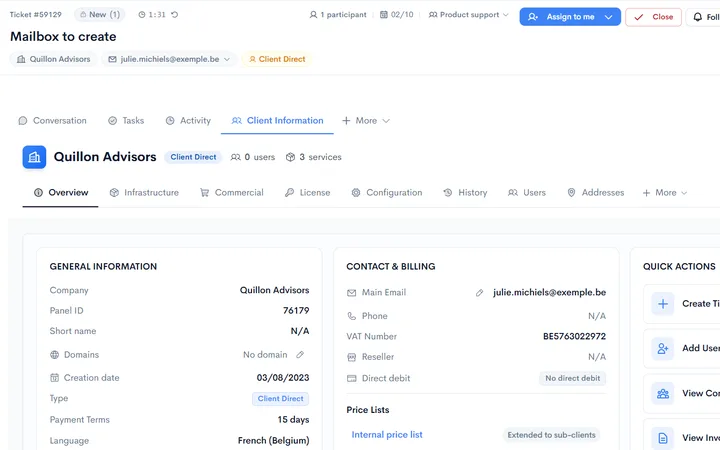This screenshot has height=450, width=720.
Task: Open the Addresses sub-tab
Action: click(x=596, y=193)
